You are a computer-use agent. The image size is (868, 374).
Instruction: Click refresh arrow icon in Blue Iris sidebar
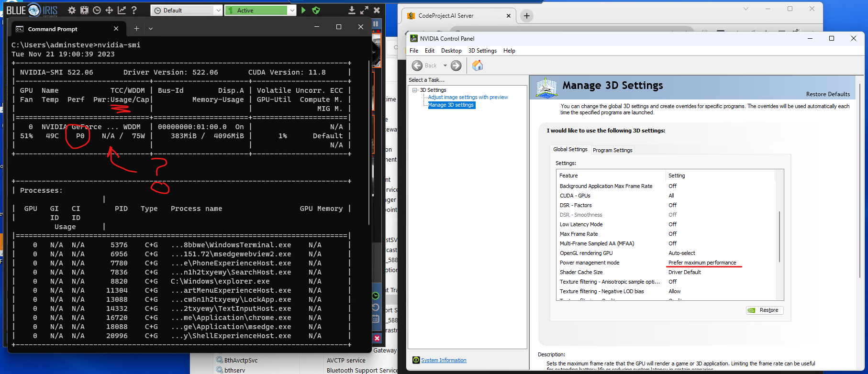pyautogui.click(x=376, y=307)
